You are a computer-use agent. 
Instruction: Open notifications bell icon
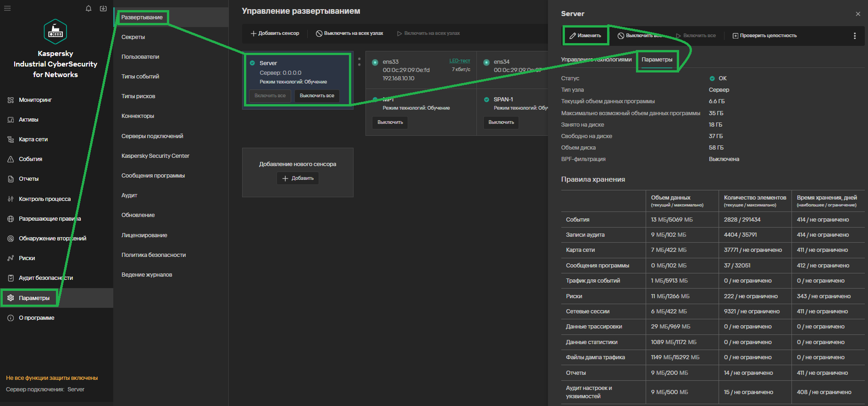[x=88, y=8]
